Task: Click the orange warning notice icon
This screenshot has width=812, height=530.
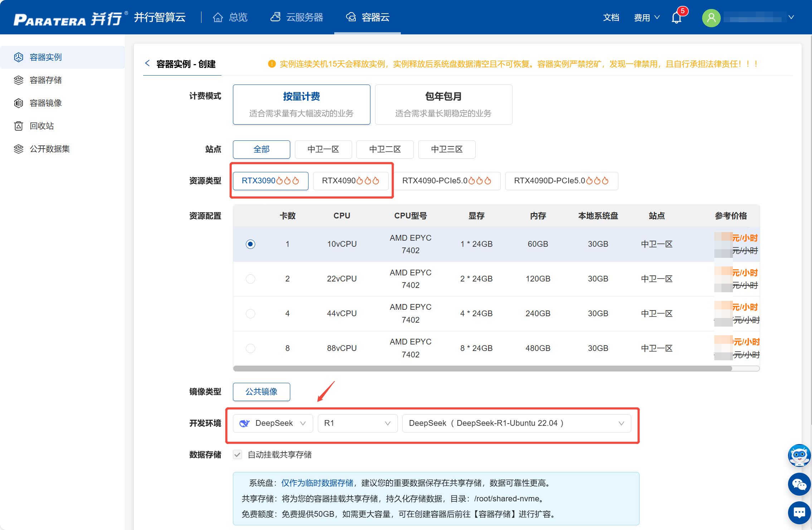Action: tap(272, 64)
